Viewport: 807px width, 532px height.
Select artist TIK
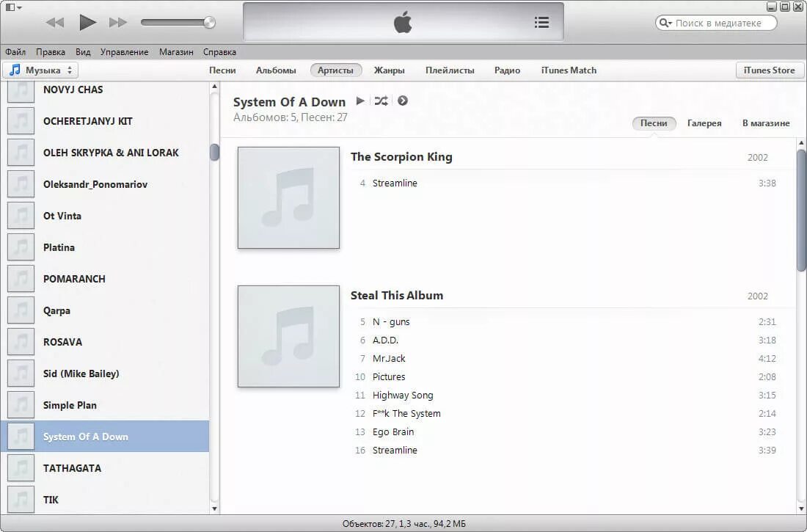(105, 500)
